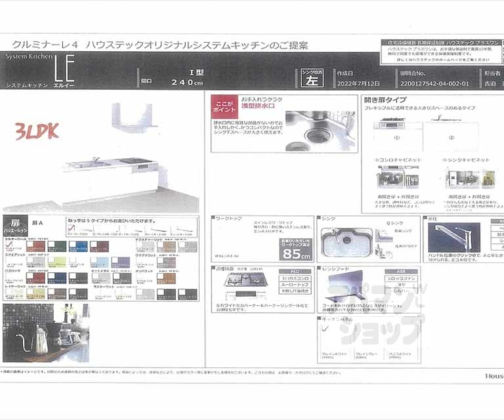504x420 pixels.
Task: Select the checked kitchen panel option
Action: 325,335
